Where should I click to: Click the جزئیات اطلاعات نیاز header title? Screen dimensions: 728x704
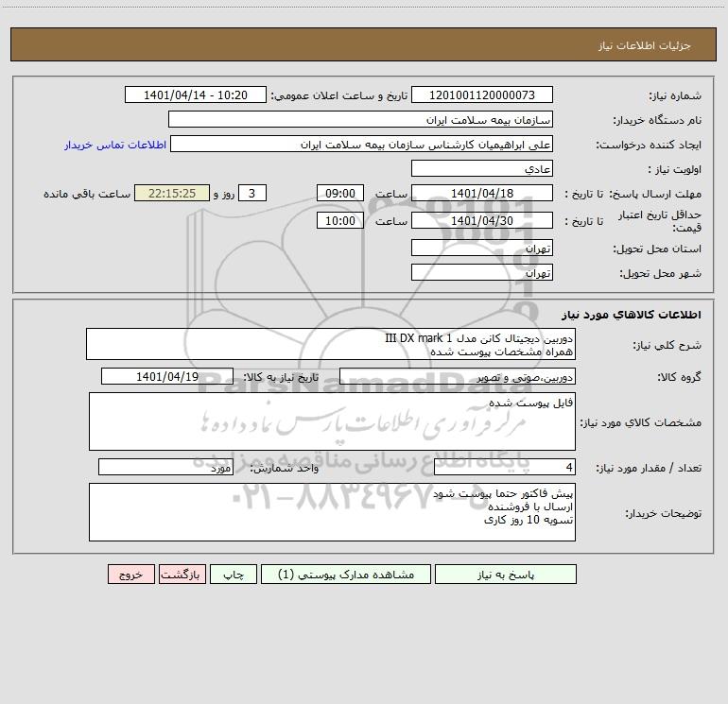645,45
